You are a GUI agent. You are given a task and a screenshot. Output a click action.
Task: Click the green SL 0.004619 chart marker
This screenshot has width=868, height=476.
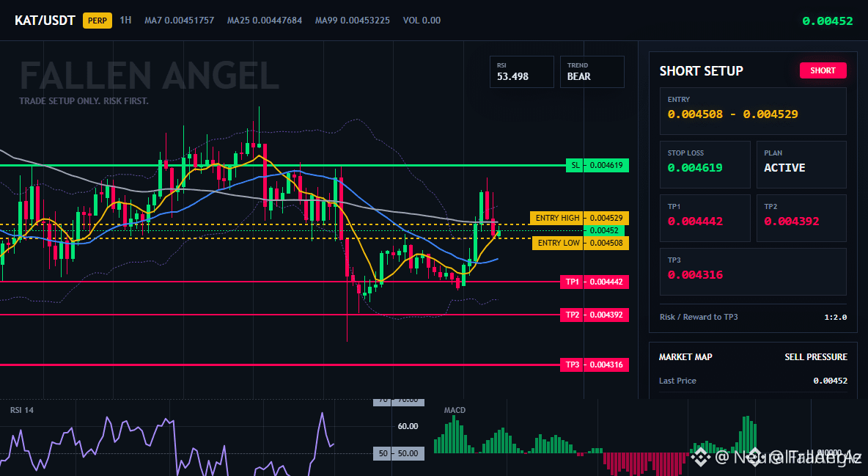point(597,165)
